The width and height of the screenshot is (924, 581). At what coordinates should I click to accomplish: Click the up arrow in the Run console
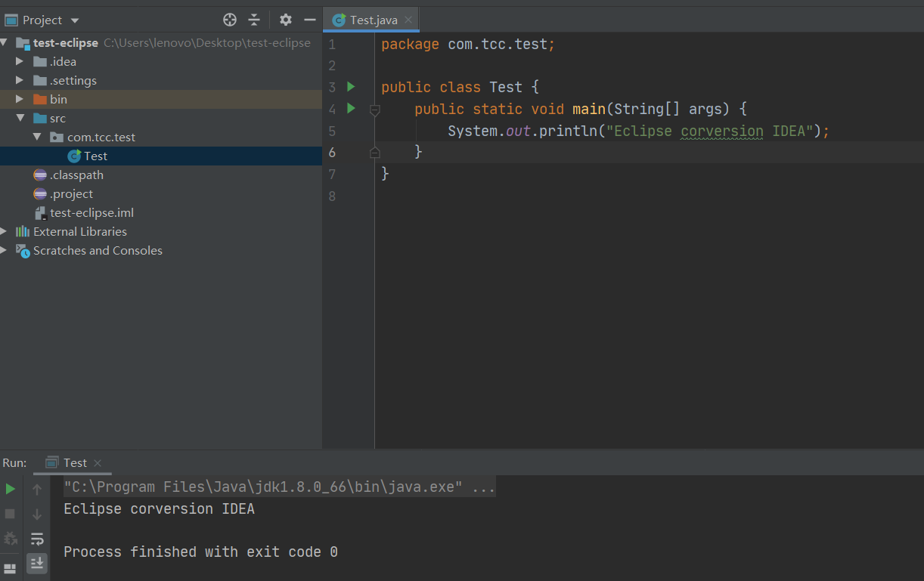click(x=36, y=490)
